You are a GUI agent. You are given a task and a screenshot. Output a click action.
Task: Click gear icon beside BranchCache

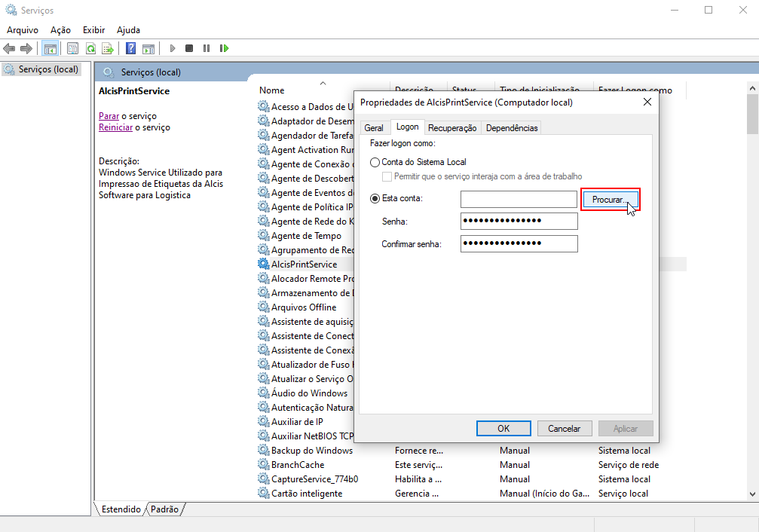coord(263,464)
